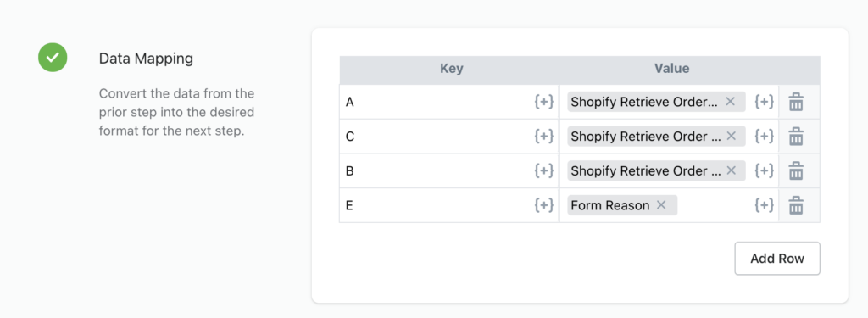Viewport: 868px width, 318px height.
Task: Remove Shopify Retrieve Order tag in row A
Action: click(x=730, y=102)
